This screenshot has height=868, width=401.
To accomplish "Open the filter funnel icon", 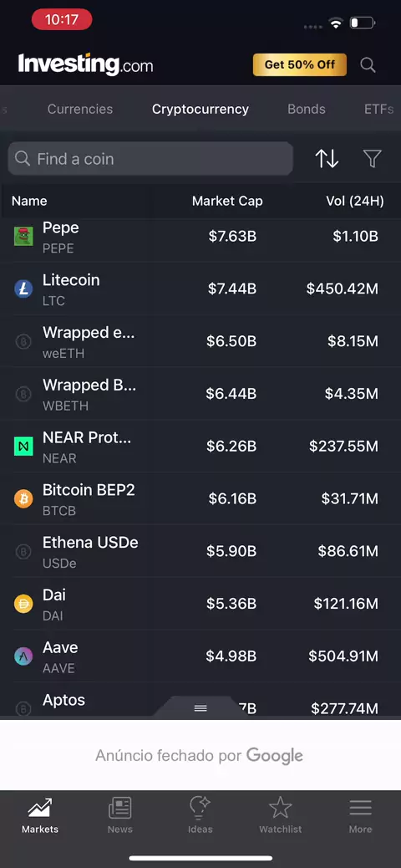I will coord(373,159).
